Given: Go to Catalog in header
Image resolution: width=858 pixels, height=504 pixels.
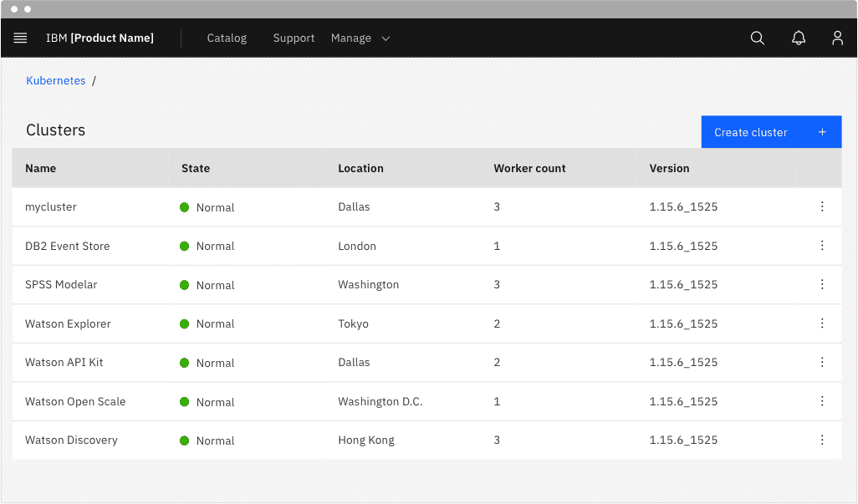Looking at the screenshot, I should [227, 38].
